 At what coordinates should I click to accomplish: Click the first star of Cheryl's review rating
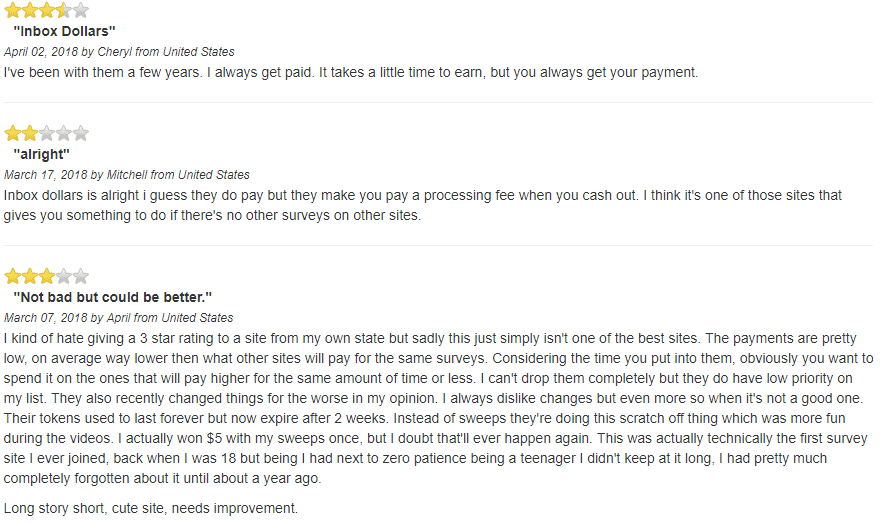[x=12, y=10]
